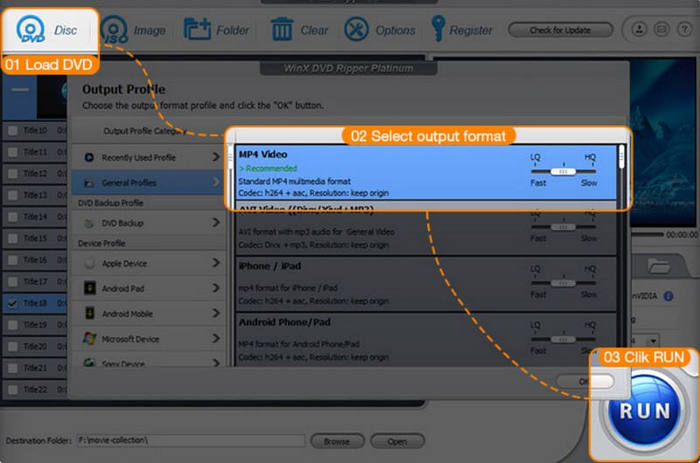
Task: Click the Android Pad device icon
Action: (89, 288)
